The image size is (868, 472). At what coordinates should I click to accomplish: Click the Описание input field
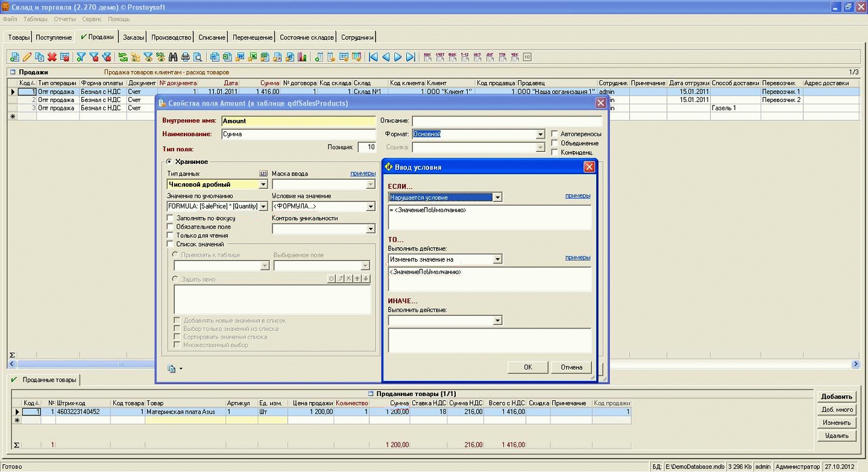(507, 121)
